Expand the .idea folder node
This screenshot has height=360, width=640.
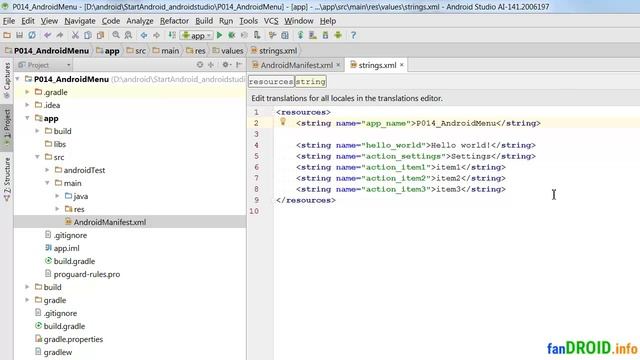(27, 105)
